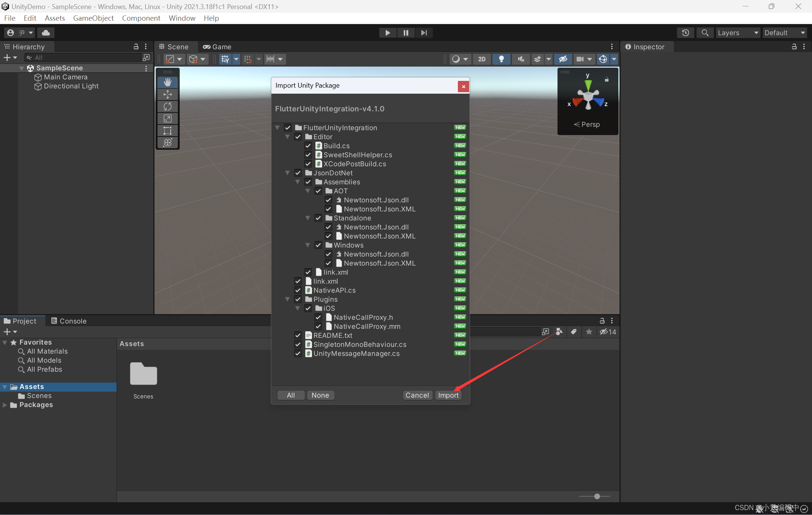Viewport: 812px width, 515px height.
Task: Toggle the Gizmos icon in Scene toolbar
Action: (x=603, y=59)
